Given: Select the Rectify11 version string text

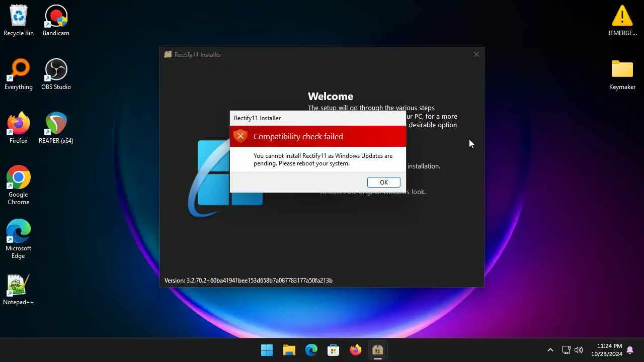Looking at the screenshot, I should pos(249,281).
